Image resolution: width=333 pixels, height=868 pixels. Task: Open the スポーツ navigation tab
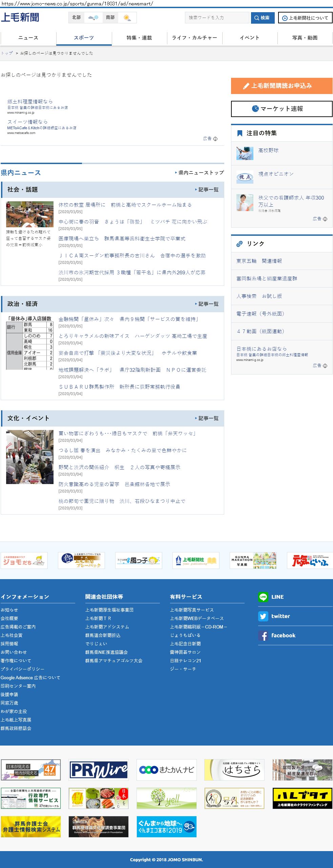click(84, 38)
